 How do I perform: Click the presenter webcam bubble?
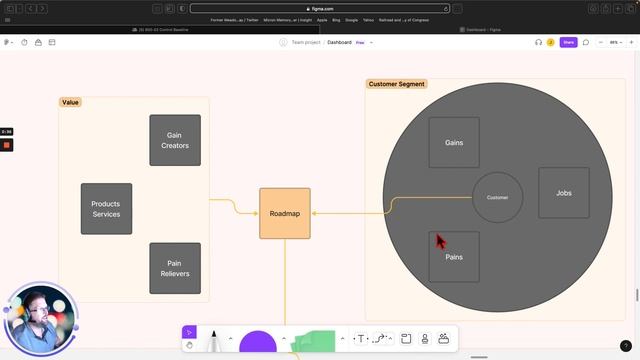pos(41,319)
